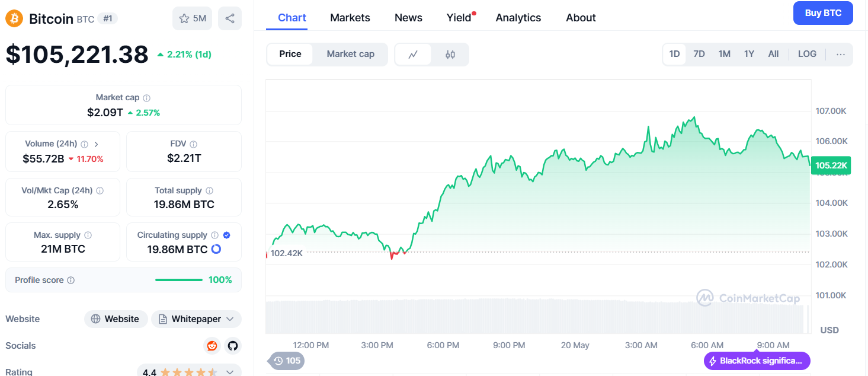The height and width of the screenshot is (376, 868).
Task: Click the 2.65% Vol/Mkt Cap value
Action: point(63,205)
